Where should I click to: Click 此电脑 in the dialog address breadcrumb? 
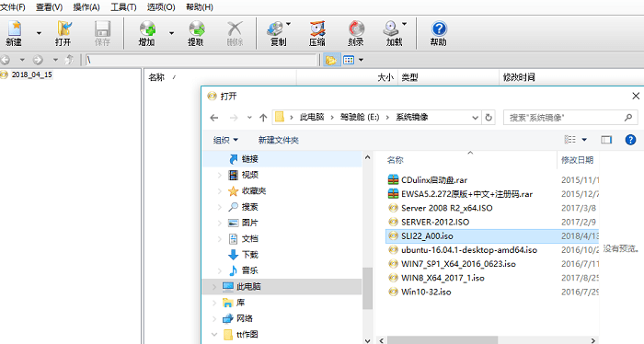(312, 118)
